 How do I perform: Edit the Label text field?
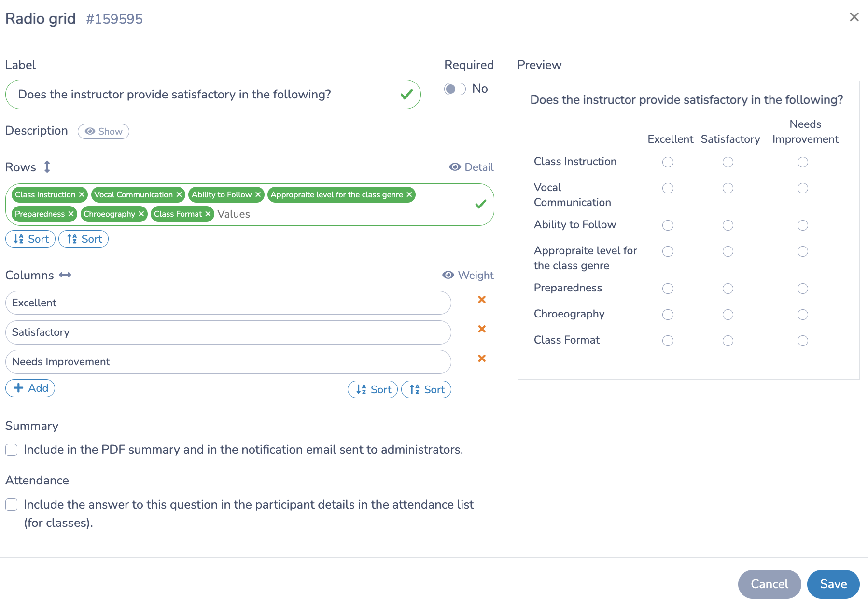[213, 94]
